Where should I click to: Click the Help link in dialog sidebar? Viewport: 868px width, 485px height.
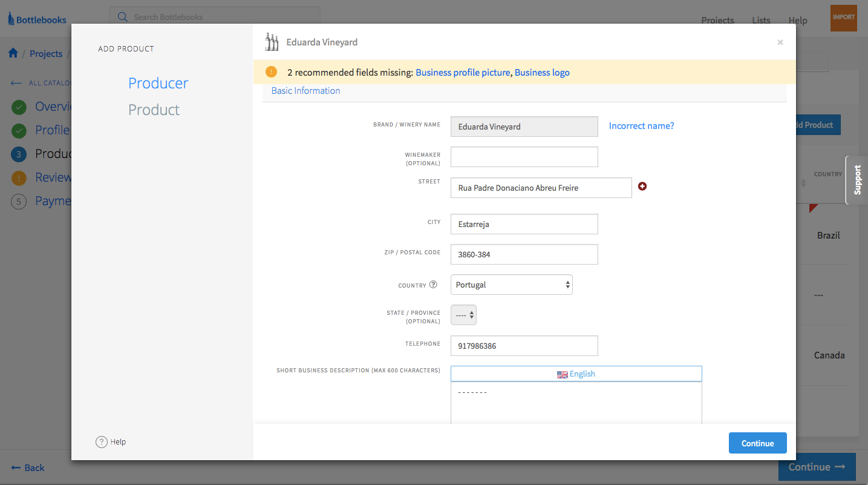click(x=119, y=442)
